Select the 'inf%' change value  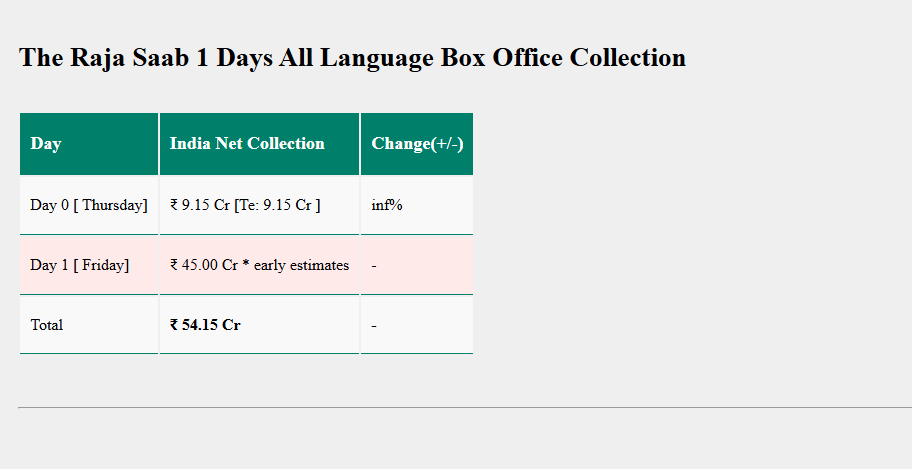click(387, 205)
